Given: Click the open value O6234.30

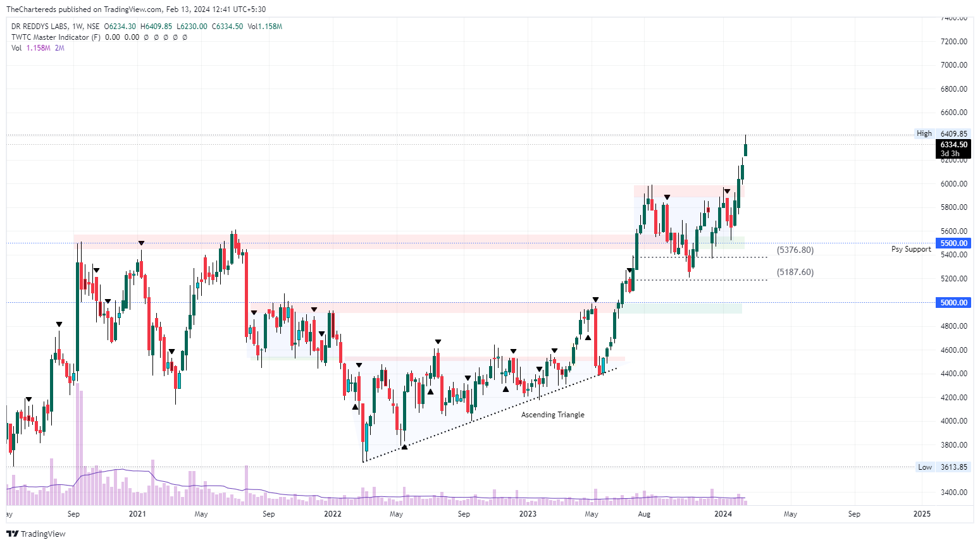Looking at the screenshot, I should click(120, 27).
